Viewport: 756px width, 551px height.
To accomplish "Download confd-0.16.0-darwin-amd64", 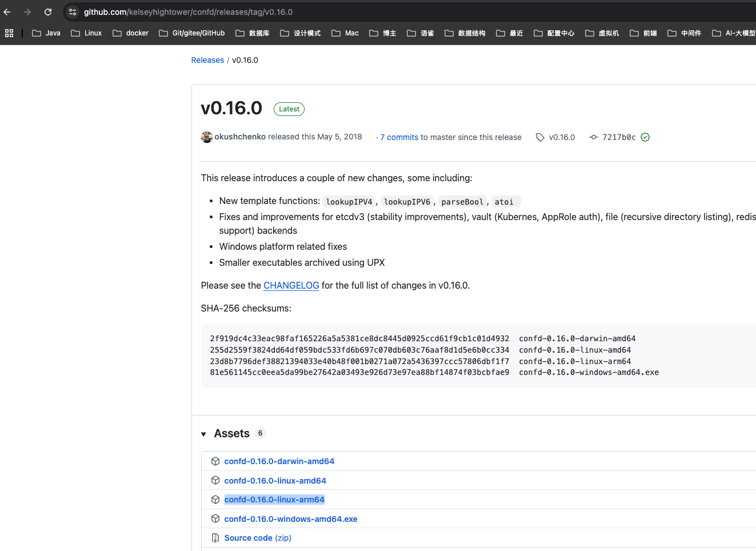I will click(x=279, y=461).
